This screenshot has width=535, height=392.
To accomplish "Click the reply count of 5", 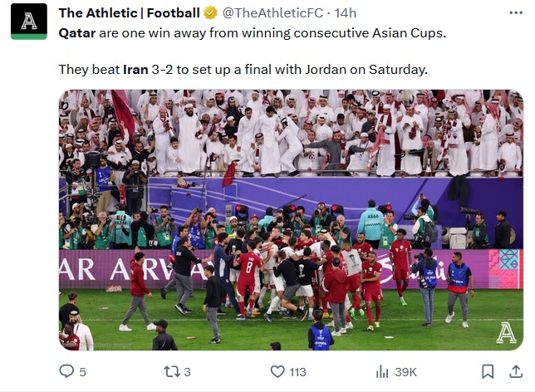I will [x=82, y=372].
